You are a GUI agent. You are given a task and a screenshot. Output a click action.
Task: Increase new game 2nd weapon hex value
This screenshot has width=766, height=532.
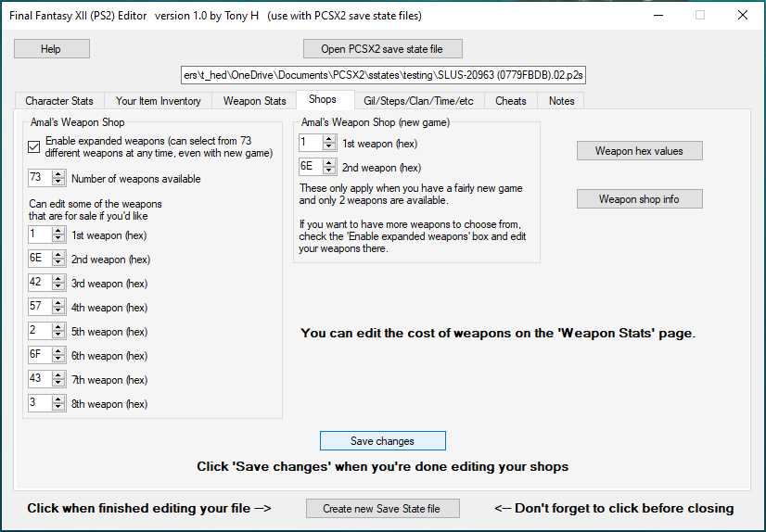click(329, 163)
